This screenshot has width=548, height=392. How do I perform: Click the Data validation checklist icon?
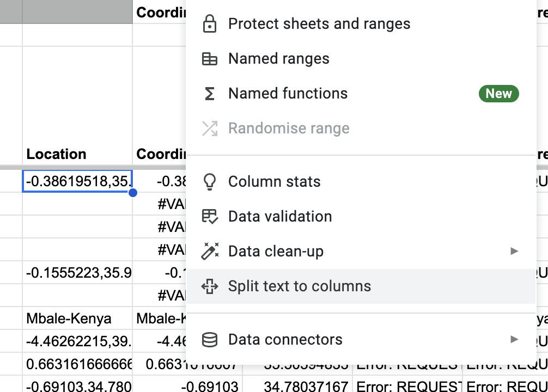pyautogui.click(x=210, y=216)
